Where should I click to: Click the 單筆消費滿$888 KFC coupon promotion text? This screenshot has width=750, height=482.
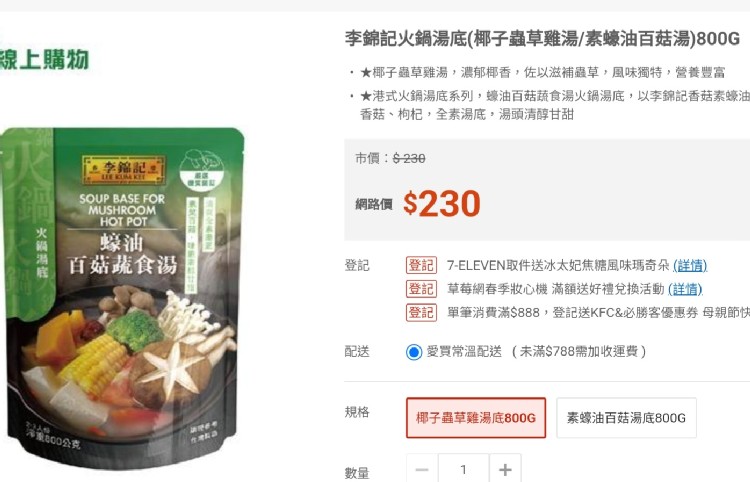pos(598,313)
